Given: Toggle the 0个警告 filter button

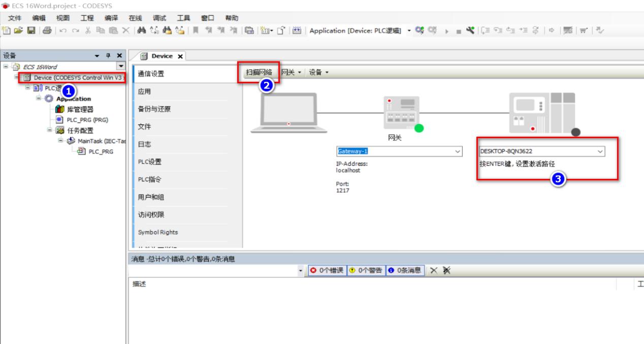Looking at the screenshot, I should [366, 270].
